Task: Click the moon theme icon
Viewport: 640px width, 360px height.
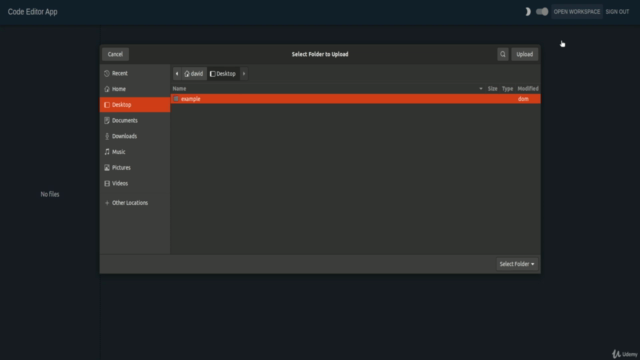Action: click(528, 12)
